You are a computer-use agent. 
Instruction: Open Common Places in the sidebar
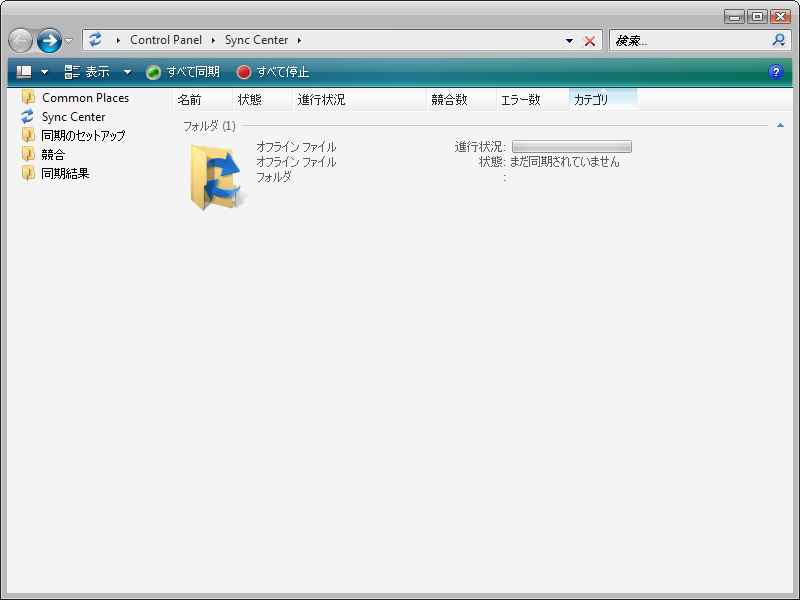(85, 97)
